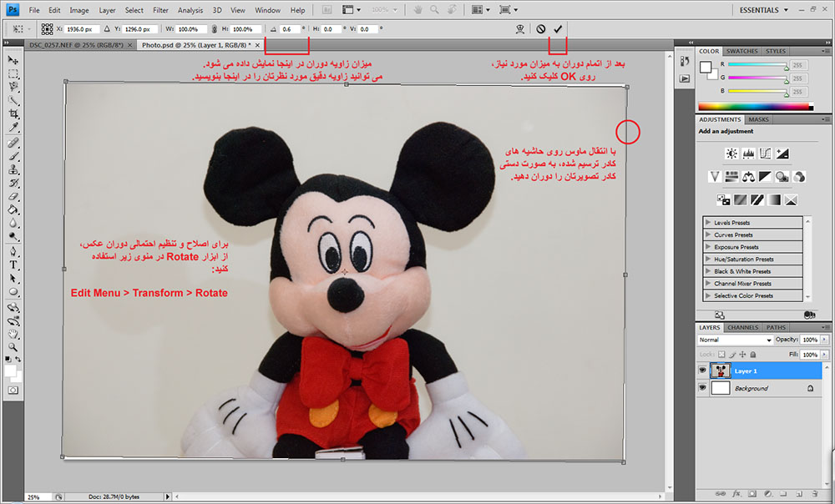
Task: Add a Brightness/Contrast adjustment
Action: (731, 154)
